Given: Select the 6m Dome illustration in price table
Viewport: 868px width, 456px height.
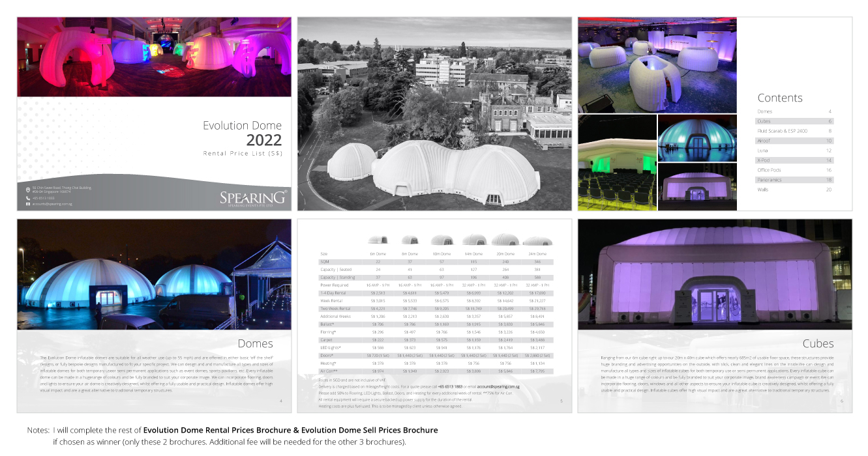Looking at the screenshot, I should click(x=378, y=240).
